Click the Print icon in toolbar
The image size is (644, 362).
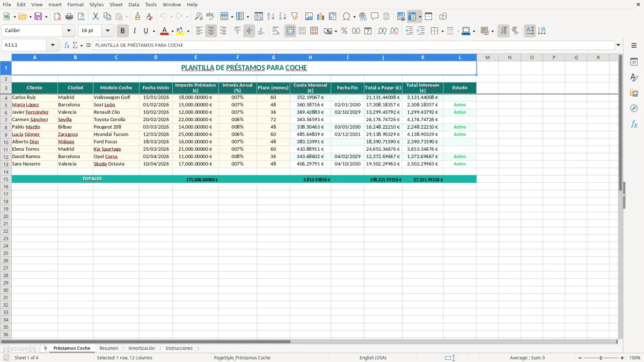tap(69, 17)
